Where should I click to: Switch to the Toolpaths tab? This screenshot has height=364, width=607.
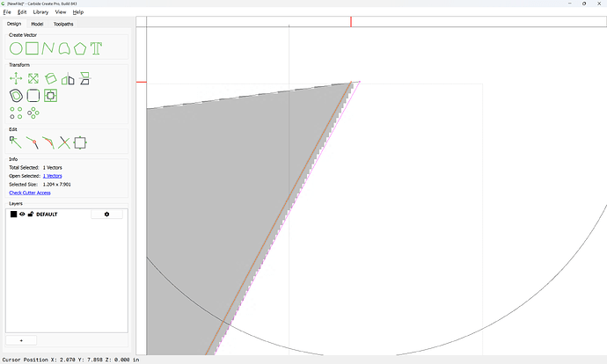point(63,24)
